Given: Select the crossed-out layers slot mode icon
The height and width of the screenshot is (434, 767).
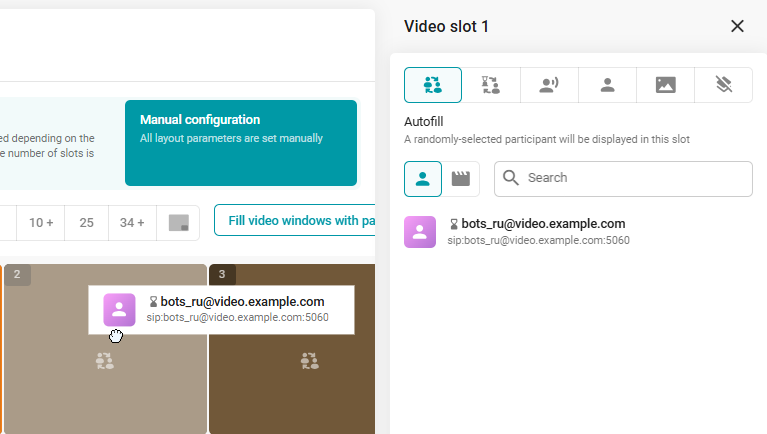Looking at the screenshot, I should 723,85.
